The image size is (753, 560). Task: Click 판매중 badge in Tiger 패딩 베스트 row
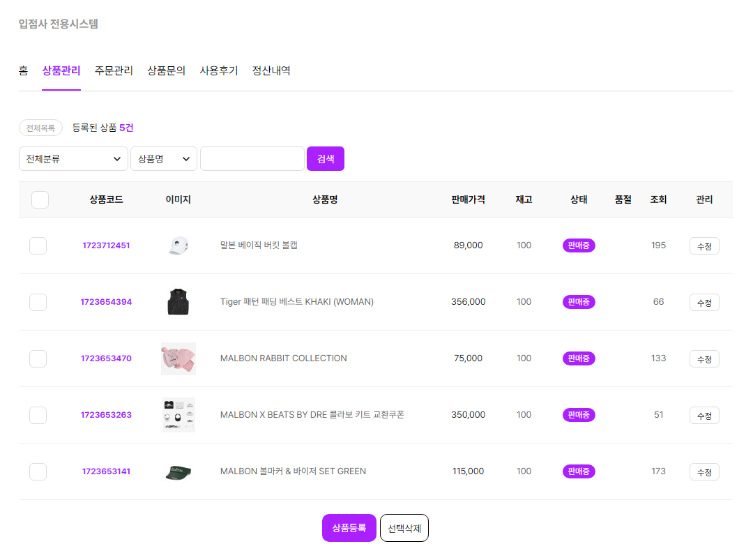(579, 302)
